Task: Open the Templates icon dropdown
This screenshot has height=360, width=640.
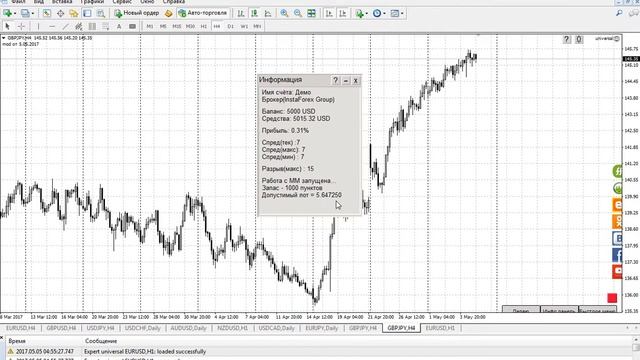Action: [x=396, y=13]
